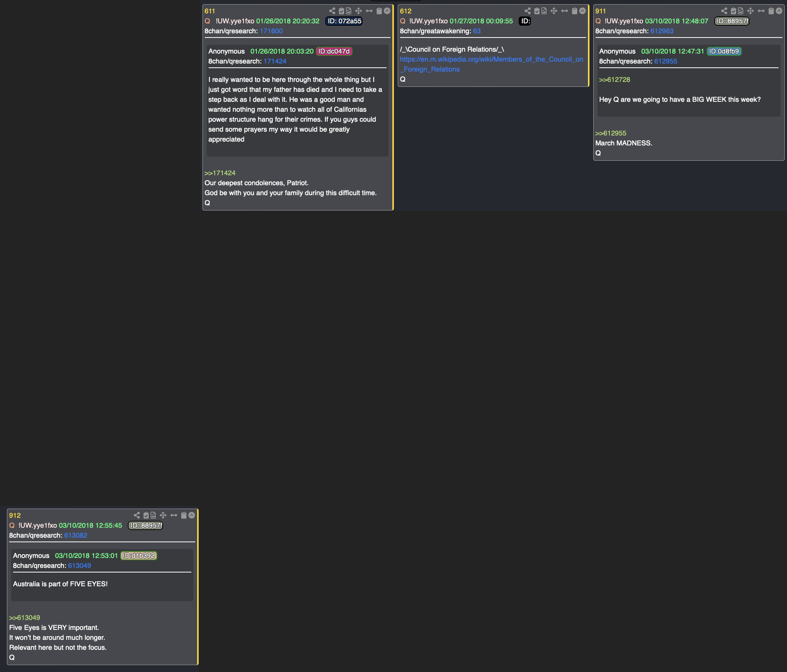787x672 pixels.
Task: Open quoted anonymous post 613049 link
Action: [x=80, y=566]
